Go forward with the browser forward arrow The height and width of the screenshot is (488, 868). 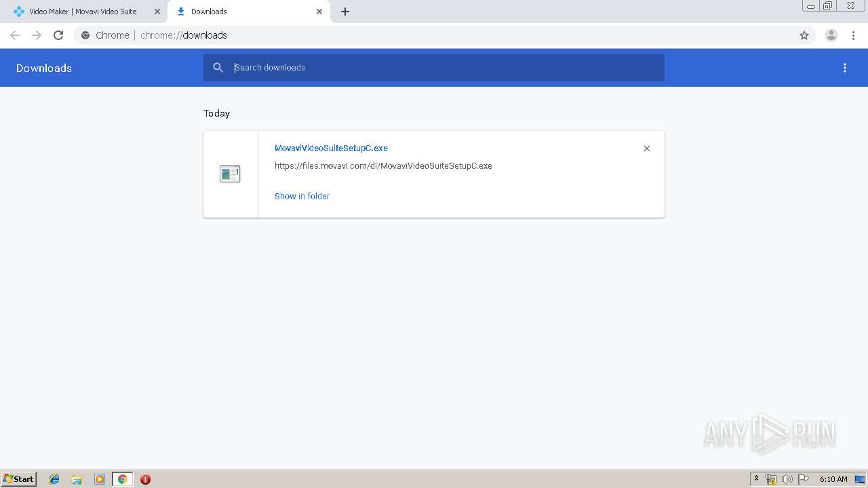tap(37, 35)
